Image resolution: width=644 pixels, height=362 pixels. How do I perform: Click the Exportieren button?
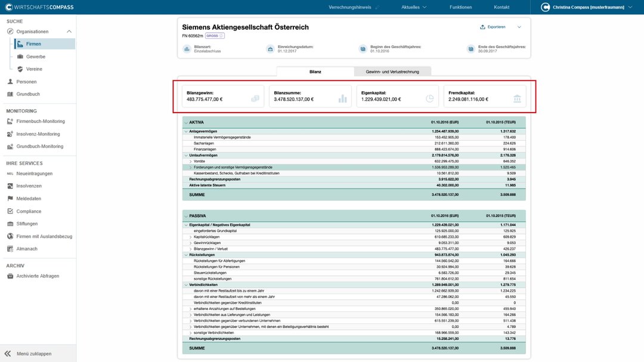click(x=493, y=27)
